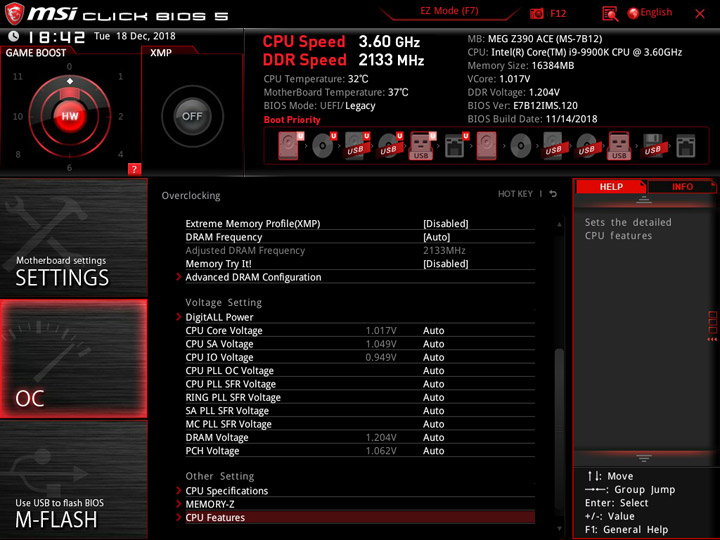Set CPU PLL OC Voltage Auto value
This screenshot has height=540, width=720.
point(433,371)
